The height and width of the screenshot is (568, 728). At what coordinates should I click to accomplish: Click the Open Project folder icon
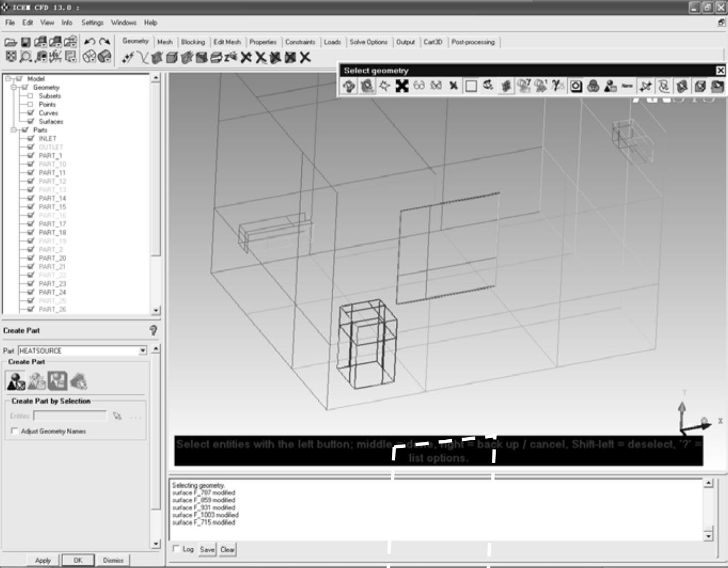pyautogui.click(x=10, y=42)
